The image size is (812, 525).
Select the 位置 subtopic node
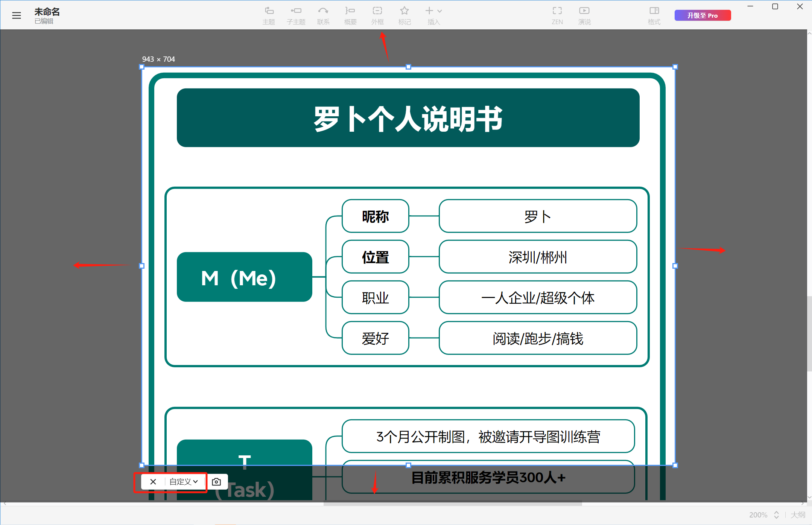(x=375, y=257)
